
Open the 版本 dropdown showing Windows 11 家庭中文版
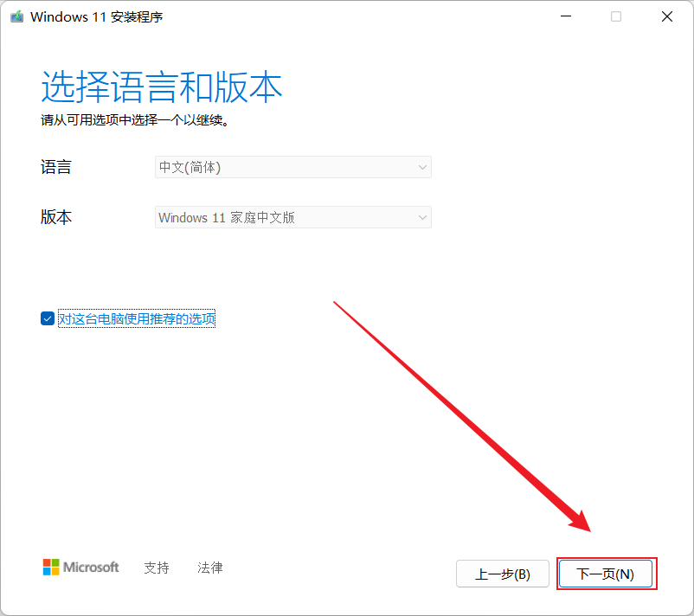[293, 217]
